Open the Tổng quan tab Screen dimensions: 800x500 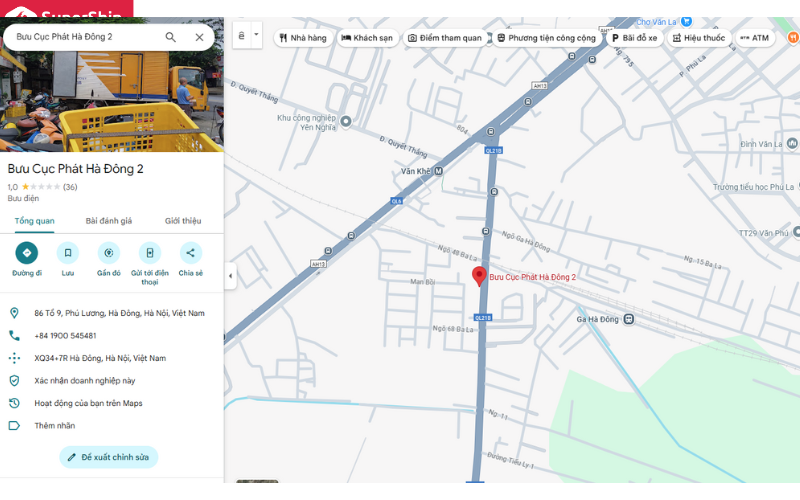(x=34, y=221)
